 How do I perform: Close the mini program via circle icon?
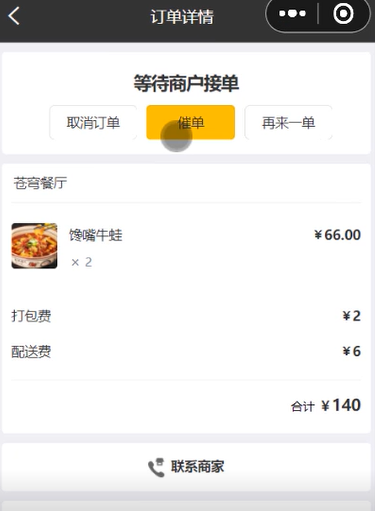[x=343, y=14]
